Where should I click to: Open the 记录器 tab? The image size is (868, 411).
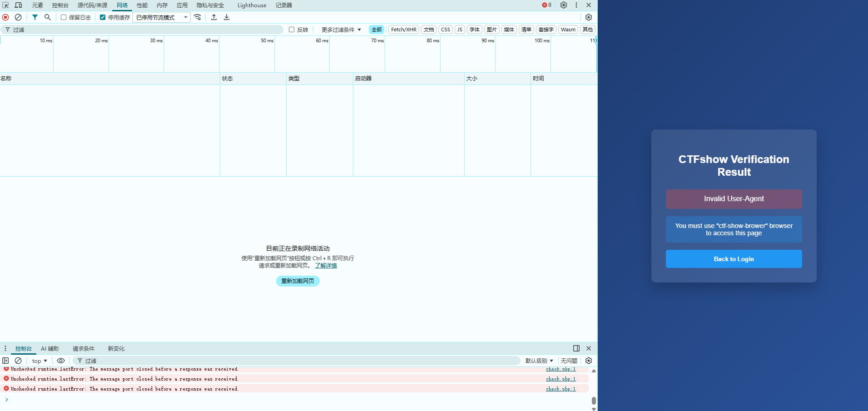(x=284, y=5)
